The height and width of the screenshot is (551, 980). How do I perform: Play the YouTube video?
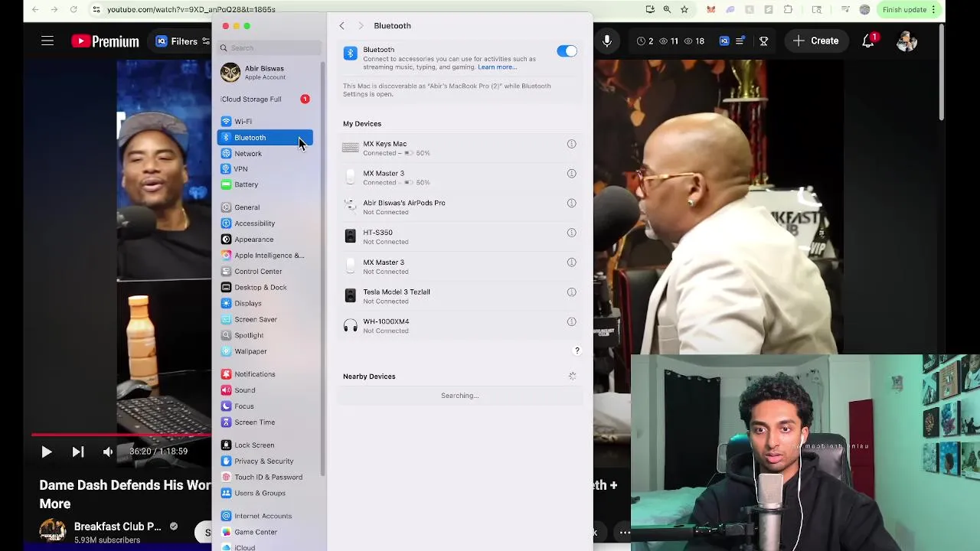[x=46, y=452]
